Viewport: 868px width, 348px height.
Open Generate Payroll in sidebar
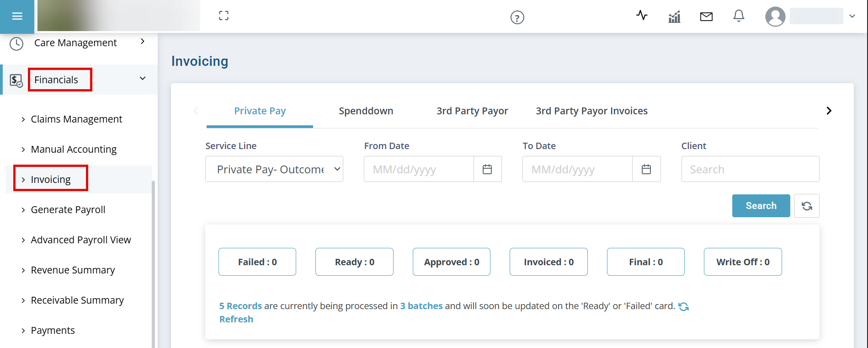pyautogui.click(x=68, y=209)
